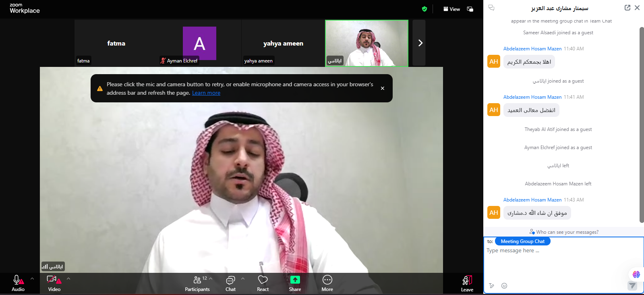
Task: Click the Learn more link
Action: 206,93
